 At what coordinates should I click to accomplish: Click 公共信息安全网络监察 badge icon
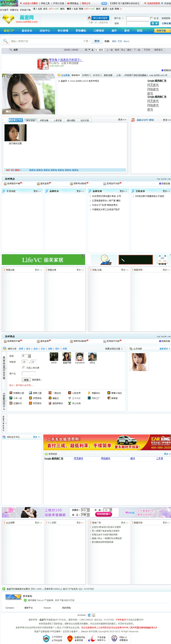click(46, 638)
